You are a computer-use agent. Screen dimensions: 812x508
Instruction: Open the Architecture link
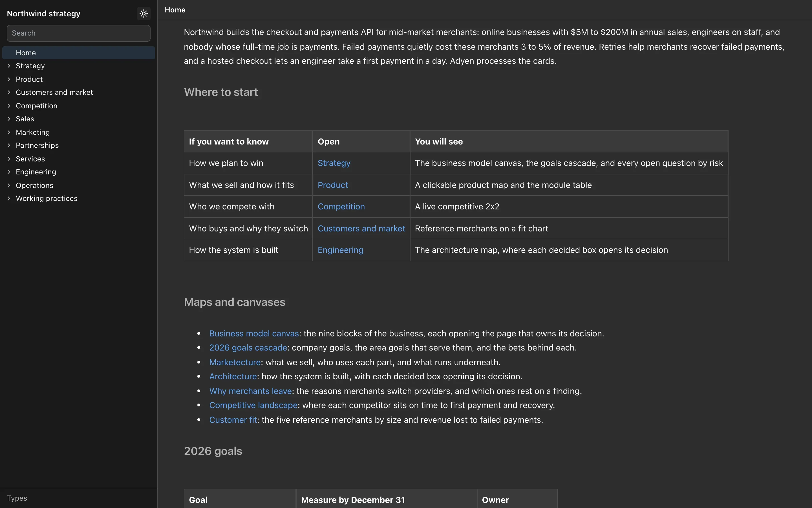(x=233, y=377)
